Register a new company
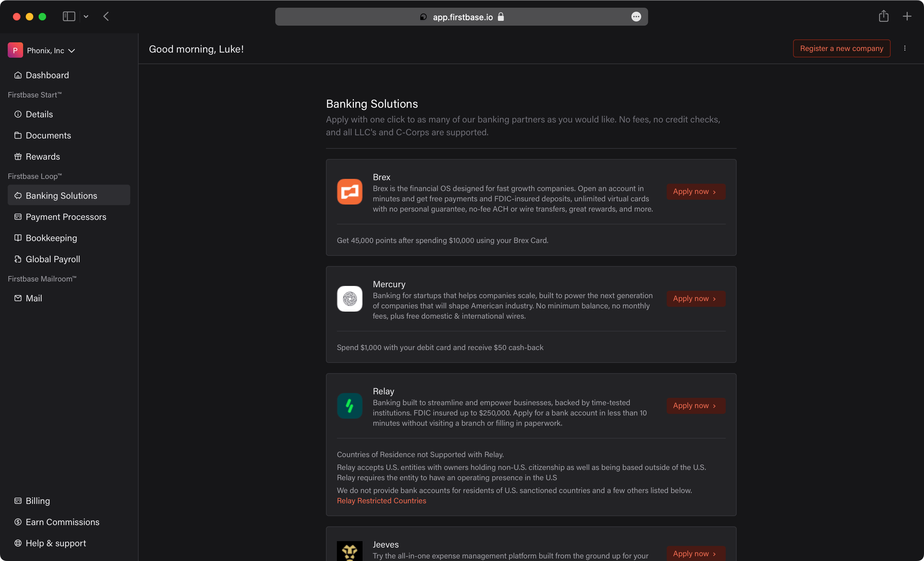The image size is (924, 561). [841, 48]
